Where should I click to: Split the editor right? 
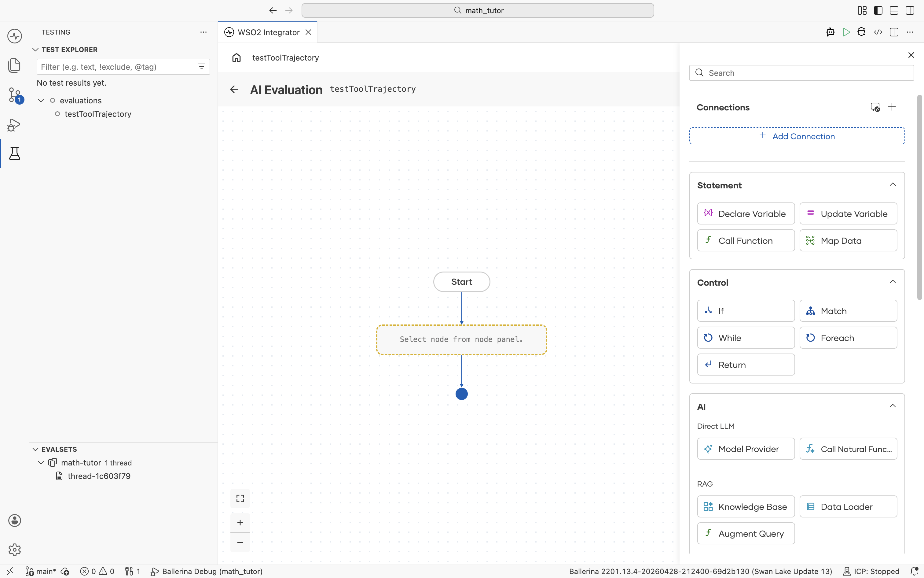click(x=894, y=32)
